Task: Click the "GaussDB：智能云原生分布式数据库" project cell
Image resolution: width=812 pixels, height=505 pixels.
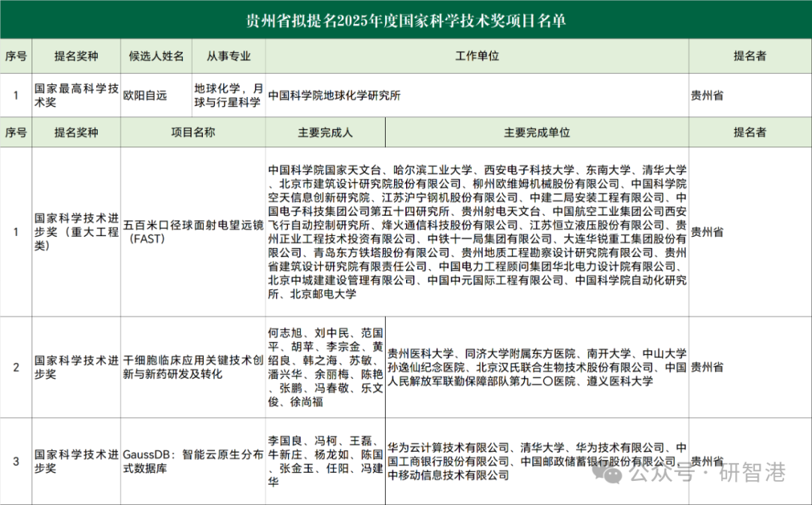Action: click(x=193, y=461)
